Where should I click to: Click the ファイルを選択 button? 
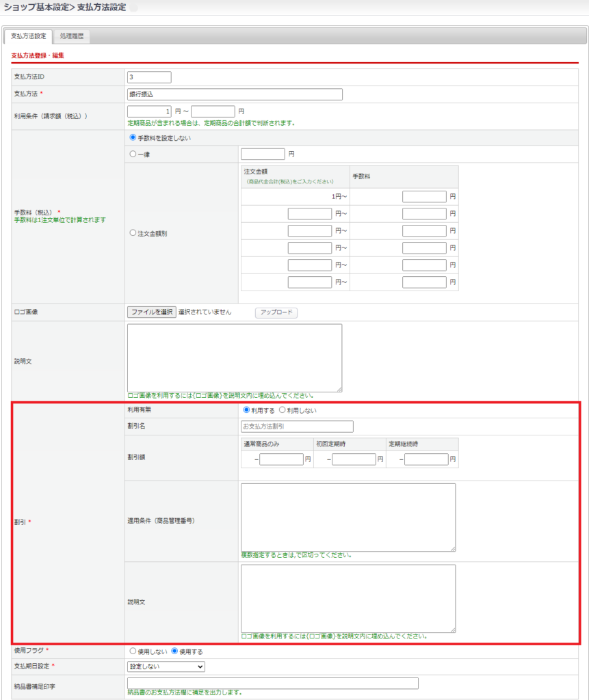point(151,312)
